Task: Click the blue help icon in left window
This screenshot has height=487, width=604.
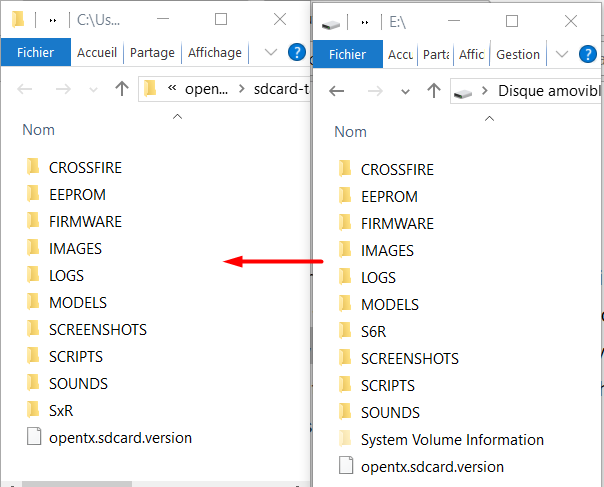Action: (297, 53)
